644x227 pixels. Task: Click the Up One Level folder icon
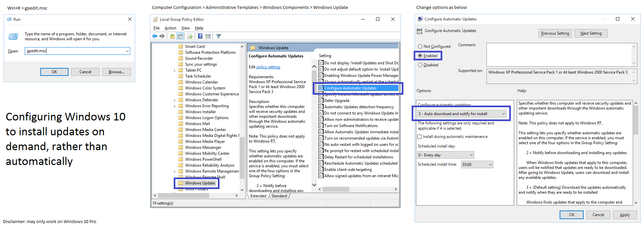pos(172,36)
